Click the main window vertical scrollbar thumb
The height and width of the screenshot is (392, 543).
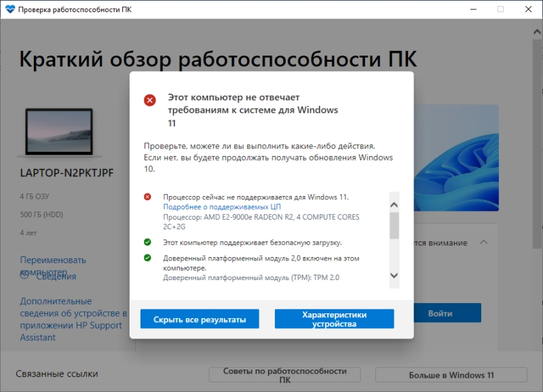[537, 144]
